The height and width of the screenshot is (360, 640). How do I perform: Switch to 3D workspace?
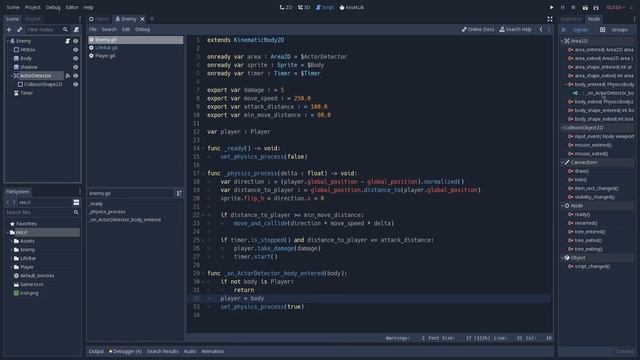[304, 7]
